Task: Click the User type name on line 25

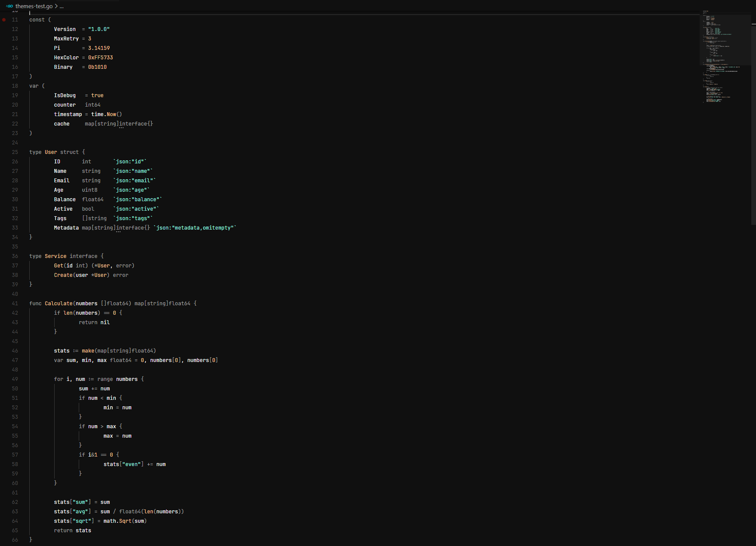Action: [51, 152]
